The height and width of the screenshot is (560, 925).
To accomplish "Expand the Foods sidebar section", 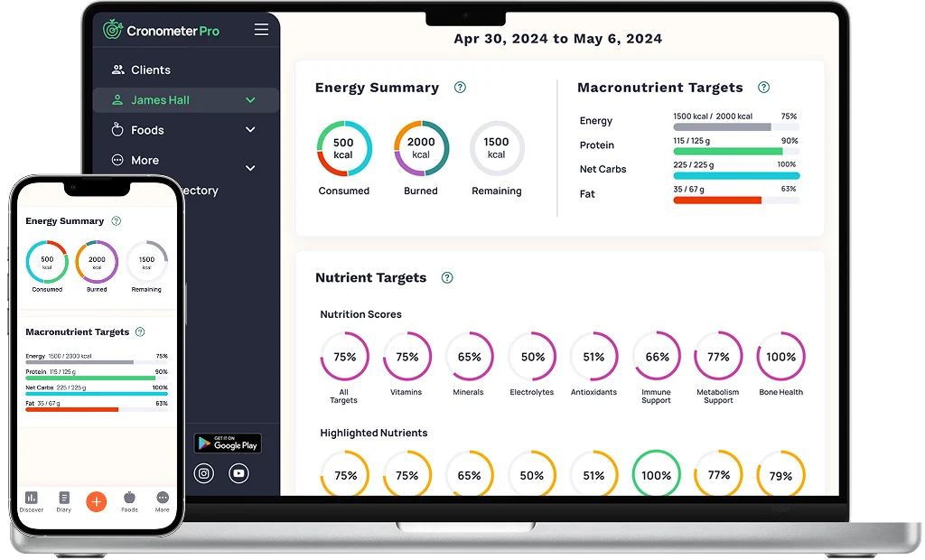I will tap(250, 130).
